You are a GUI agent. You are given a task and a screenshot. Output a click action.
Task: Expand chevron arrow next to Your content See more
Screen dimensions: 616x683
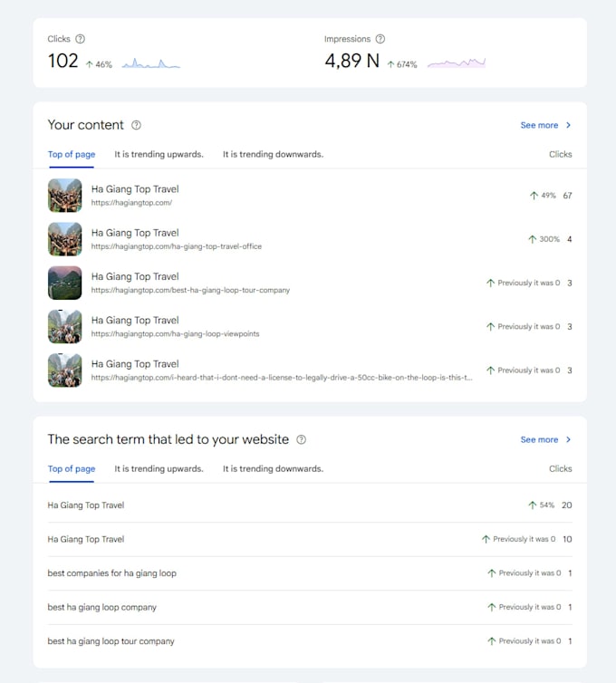pyautogui.click(x=568, y=125)
